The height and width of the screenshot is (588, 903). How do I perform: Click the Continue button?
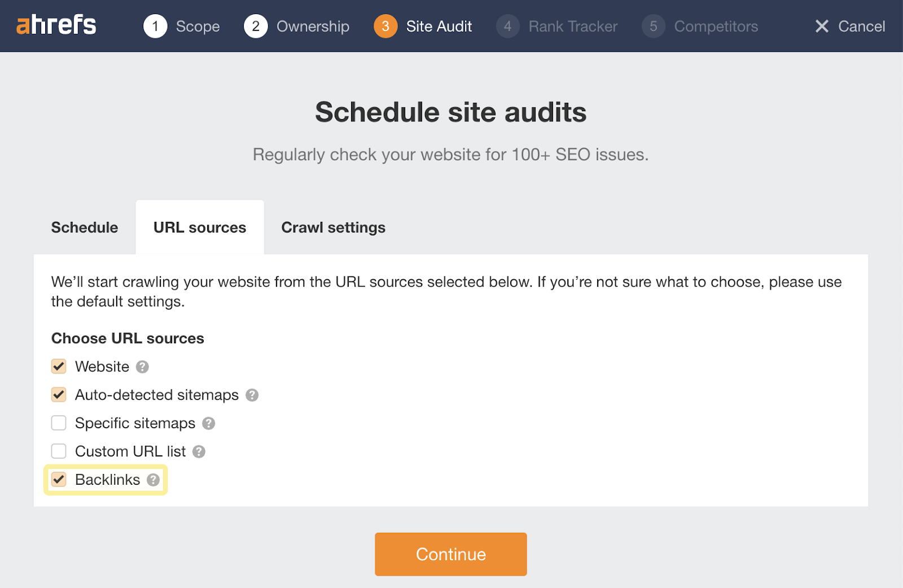pos(450,554)
